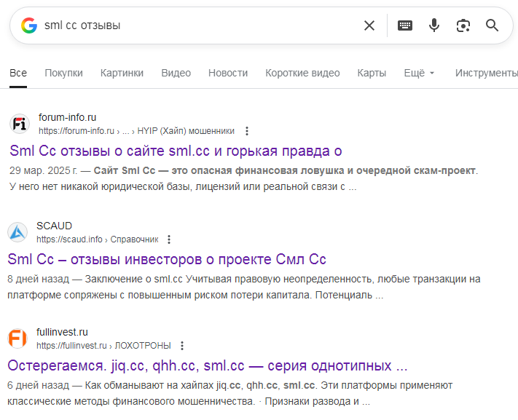This screenshot has width=518, height=420.
Task: Click the SCAUD site favicon
Action: tap(17, 232)
